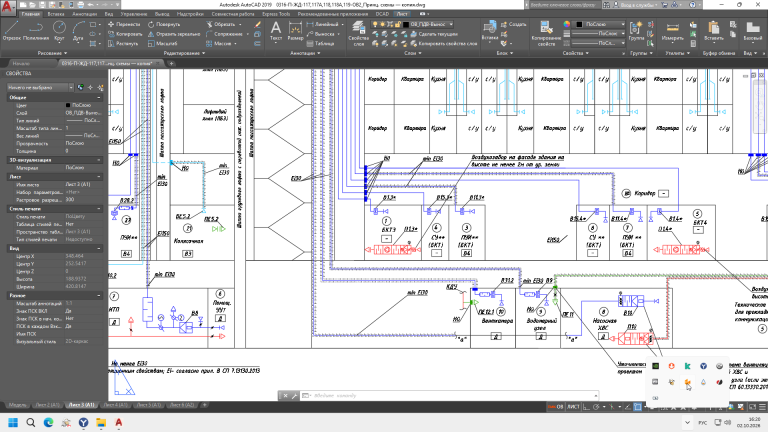768x432 pixels.
Task: Click the Обрезать (trim) tool
Action: 221,24
